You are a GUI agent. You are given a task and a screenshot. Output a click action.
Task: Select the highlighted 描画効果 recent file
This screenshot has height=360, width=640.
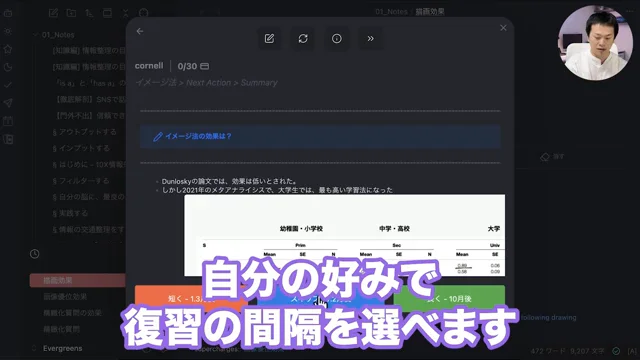78,280
